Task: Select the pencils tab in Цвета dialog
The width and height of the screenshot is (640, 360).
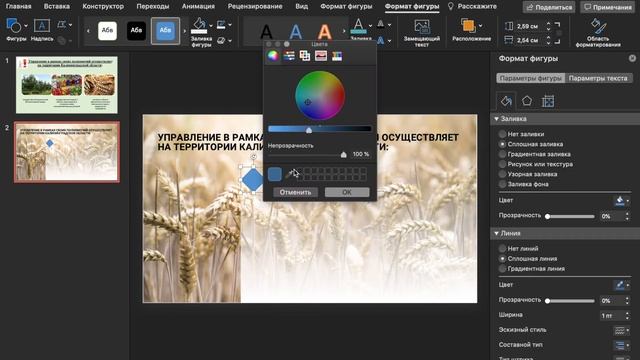Action: tap(337, 56)
